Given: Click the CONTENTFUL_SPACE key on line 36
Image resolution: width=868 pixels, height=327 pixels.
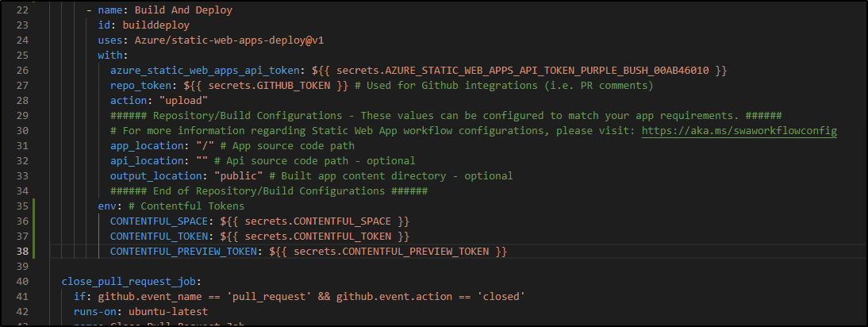Looking at the screenshot, I should click(x=159, y=221).
